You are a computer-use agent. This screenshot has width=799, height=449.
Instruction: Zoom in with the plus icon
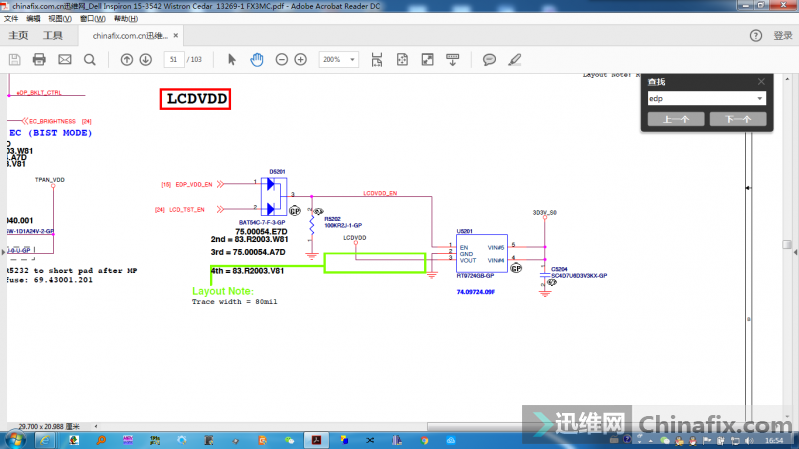coord(301,60)
